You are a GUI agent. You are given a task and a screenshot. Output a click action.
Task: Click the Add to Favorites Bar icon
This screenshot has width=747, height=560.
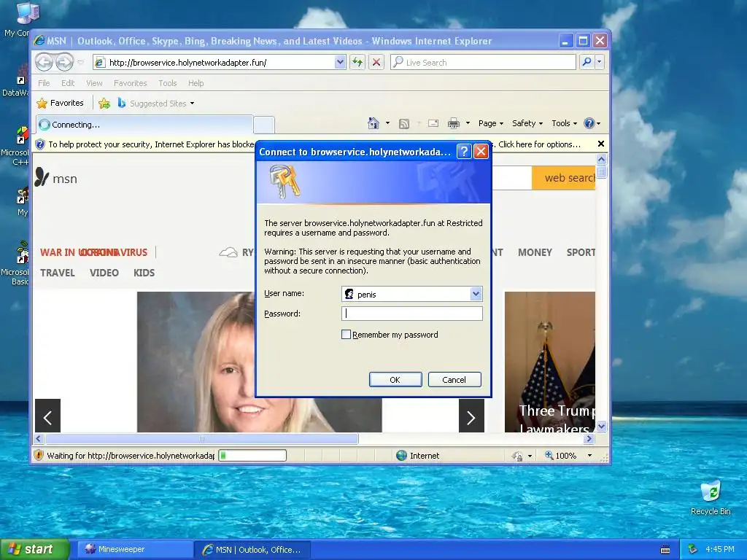[104, 103]
